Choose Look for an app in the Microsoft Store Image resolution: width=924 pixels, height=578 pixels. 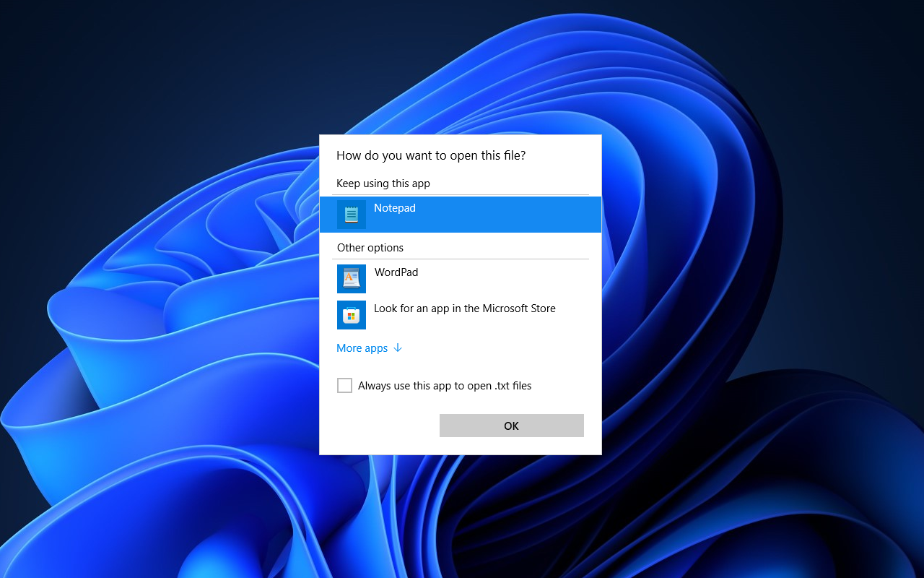465,309
